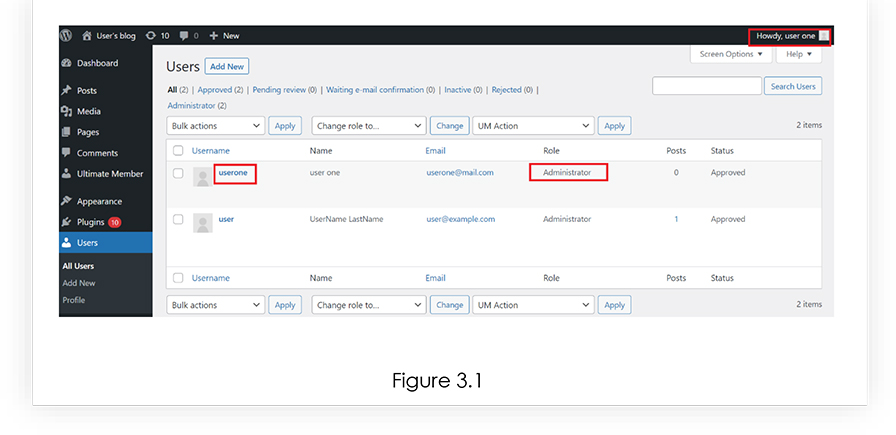Click the Media icon in sidebar

67,111
